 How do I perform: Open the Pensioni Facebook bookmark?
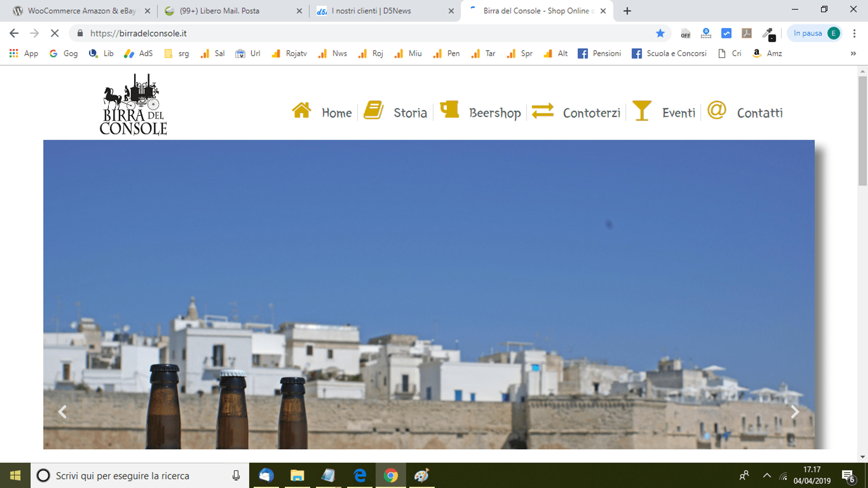click(x=599, y=53)
